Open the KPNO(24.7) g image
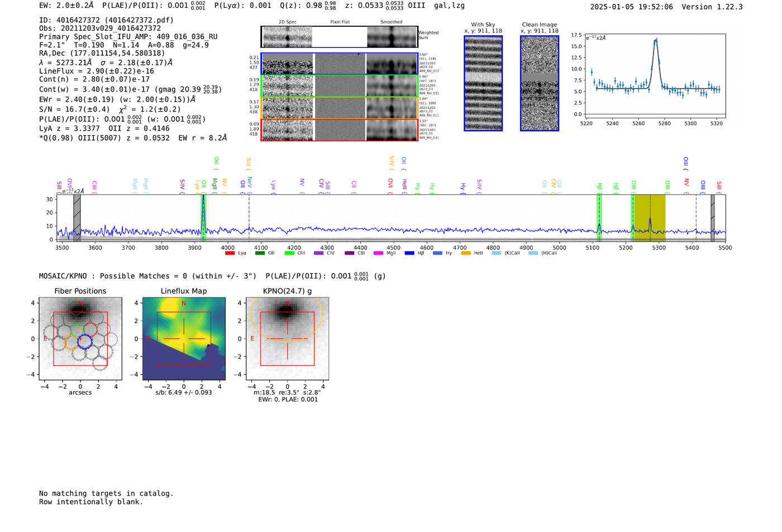The width and height of the screenshot is (782, 532). (x=288, y=339)
